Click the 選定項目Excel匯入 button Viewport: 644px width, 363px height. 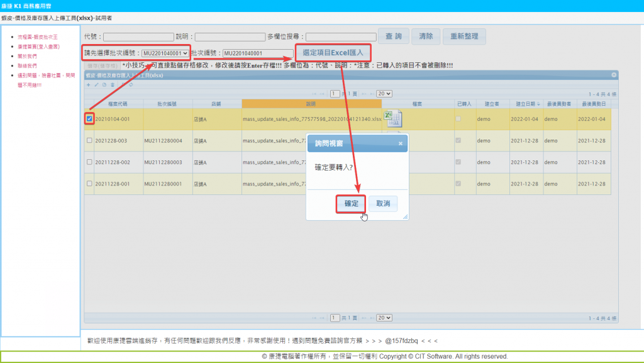pos(333,53)
